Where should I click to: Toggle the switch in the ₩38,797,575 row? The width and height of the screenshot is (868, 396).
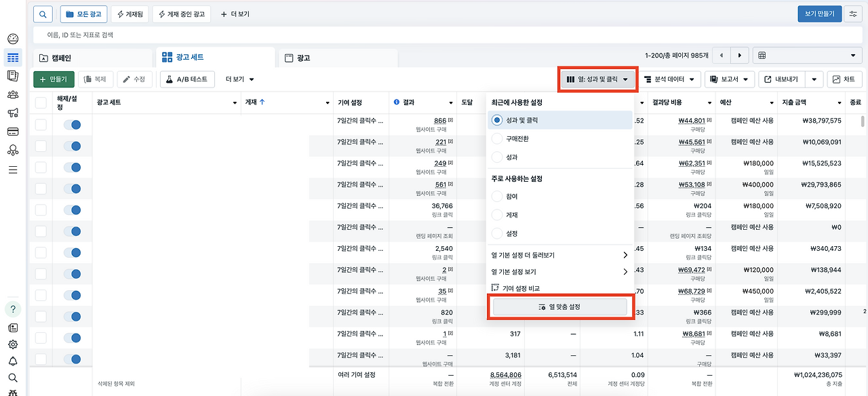(x=72, y=125)
